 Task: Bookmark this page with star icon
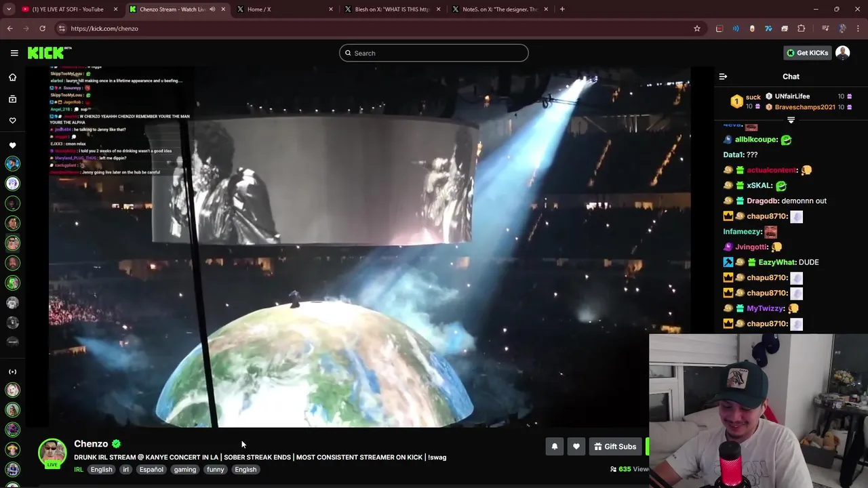click(696, 28)
